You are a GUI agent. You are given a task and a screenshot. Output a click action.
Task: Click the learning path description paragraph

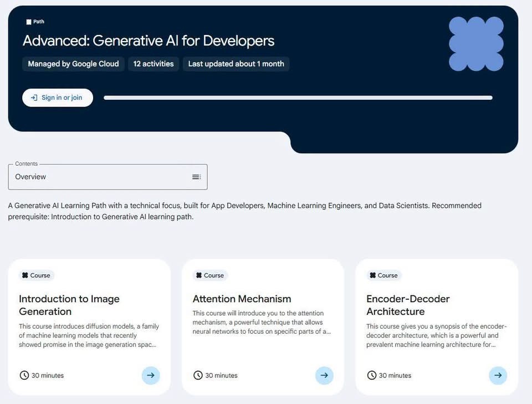click(244, 211)
